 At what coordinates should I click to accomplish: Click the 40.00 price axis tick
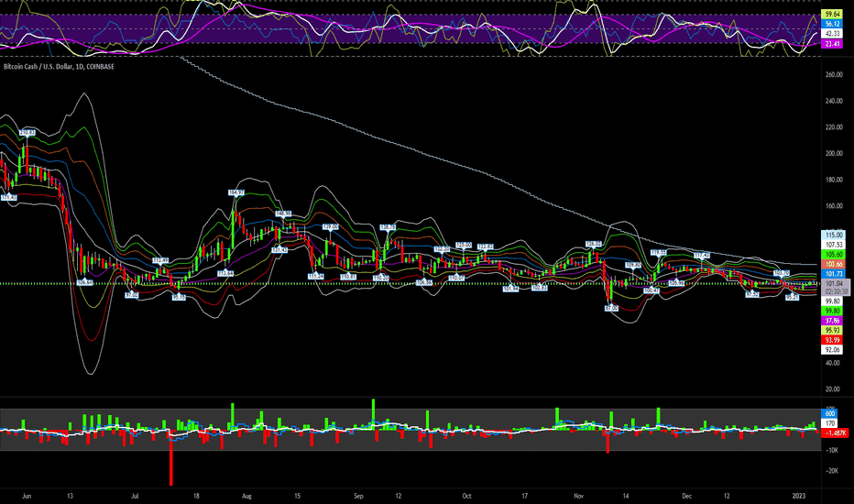pyautogui.click(x=833, y=363)
